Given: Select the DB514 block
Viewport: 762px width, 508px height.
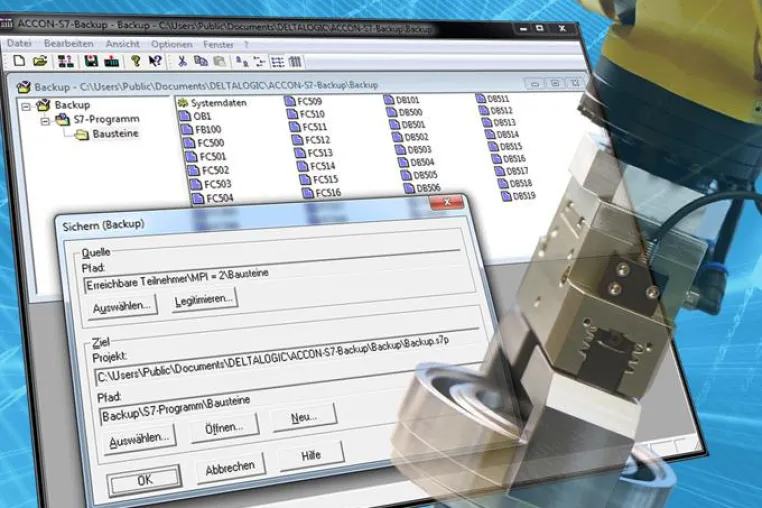Looking at the screenshot, I should point(503,134).
